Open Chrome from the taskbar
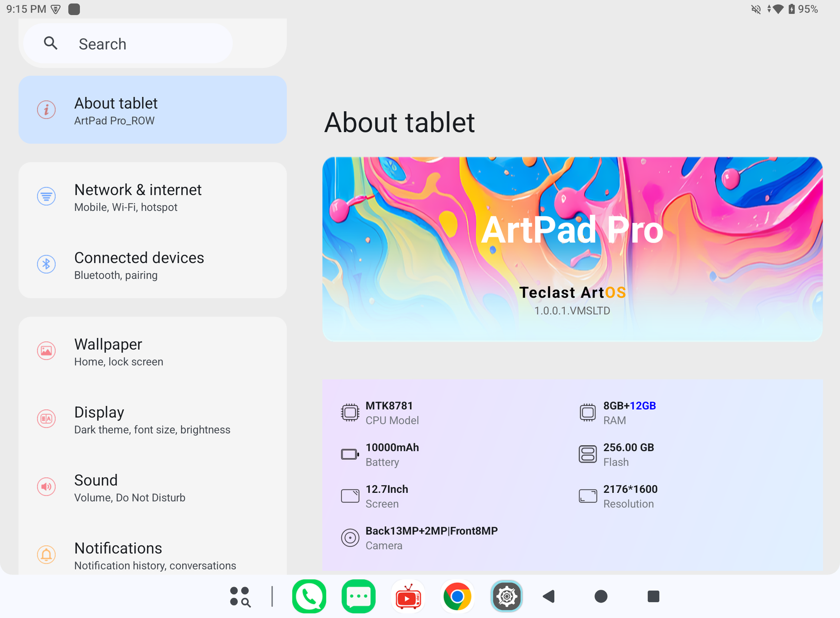840x618 pixels. tap(457, 596)
